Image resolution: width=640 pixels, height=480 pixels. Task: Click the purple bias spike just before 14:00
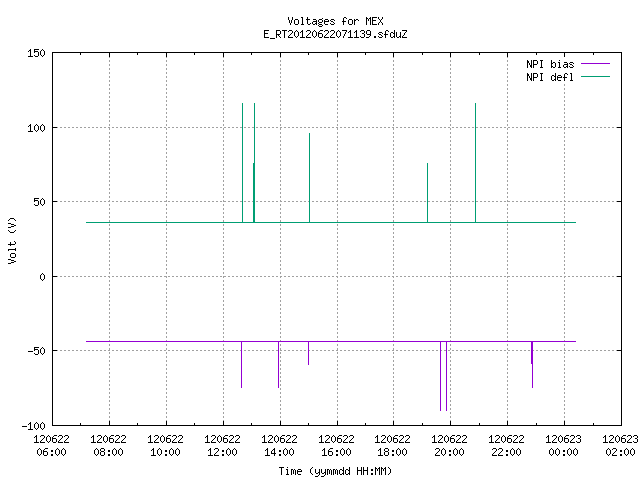tap(278, 364)
